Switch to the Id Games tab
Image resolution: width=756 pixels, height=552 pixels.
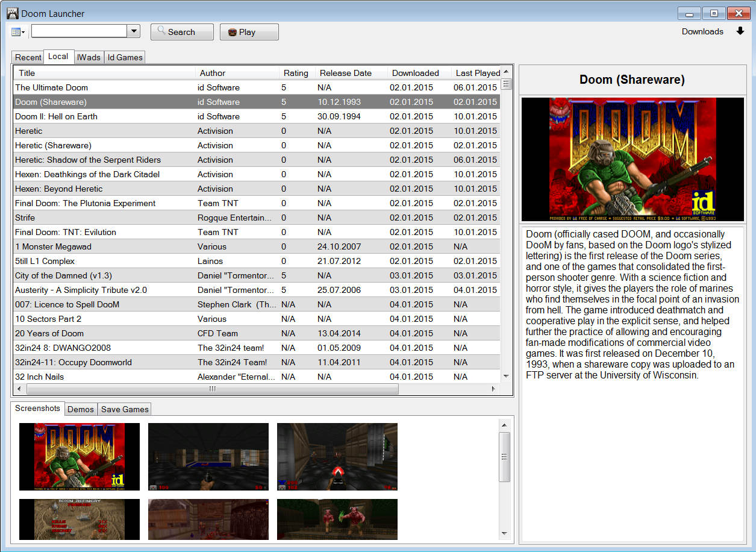click(x=125, y=57)
